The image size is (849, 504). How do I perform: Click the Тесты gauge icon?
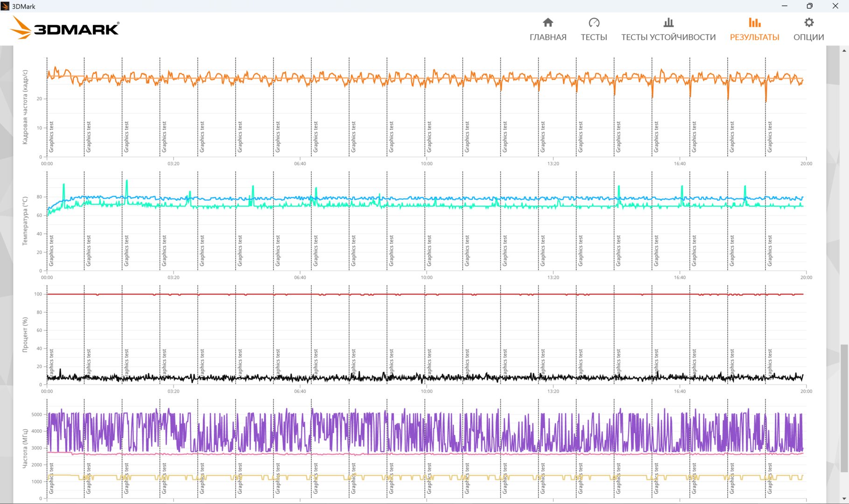pyautogui.click(x=594, y=22)
